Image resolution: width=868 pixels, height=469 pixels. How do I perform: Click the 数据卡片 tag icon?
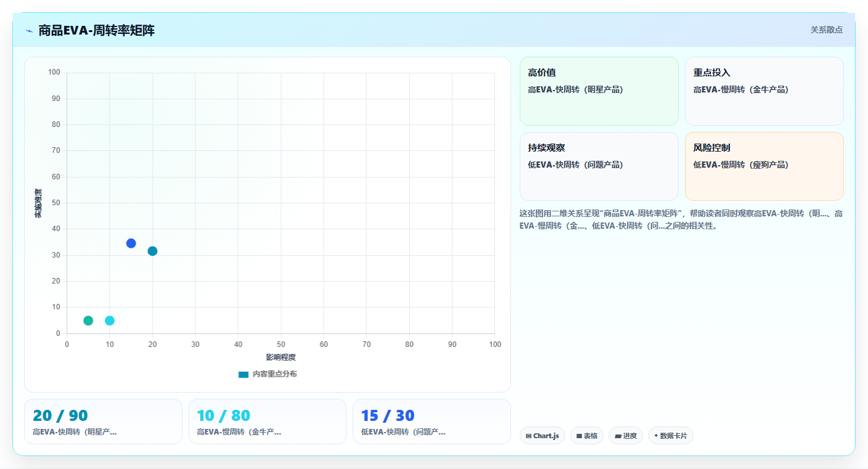(x=656, y=436)
